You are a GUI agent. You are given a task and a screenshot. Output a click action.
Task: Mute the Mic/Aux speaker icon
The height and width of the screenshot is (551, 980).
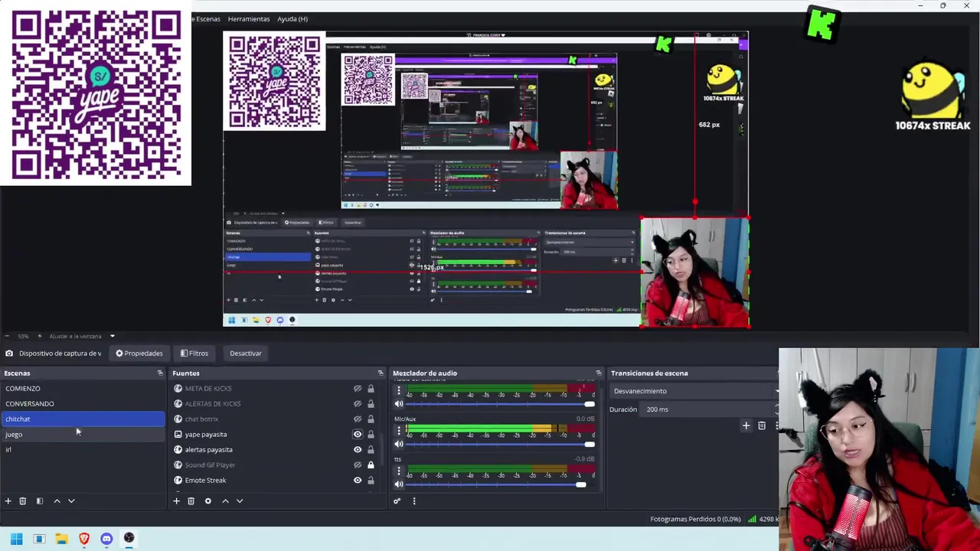(399, 444)
